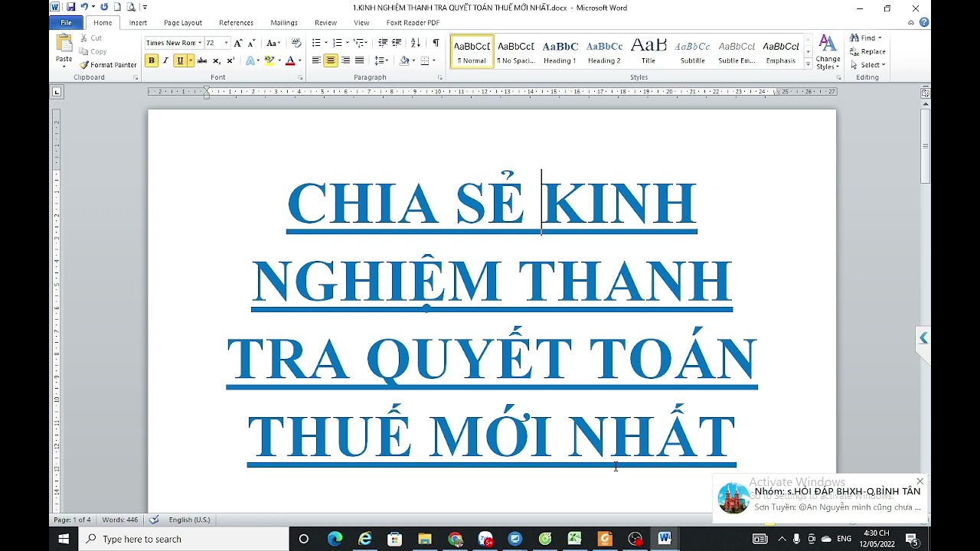Apply the text highlight color
The width and height of the screenshot is (980, 551).
[x=269, y=60]
